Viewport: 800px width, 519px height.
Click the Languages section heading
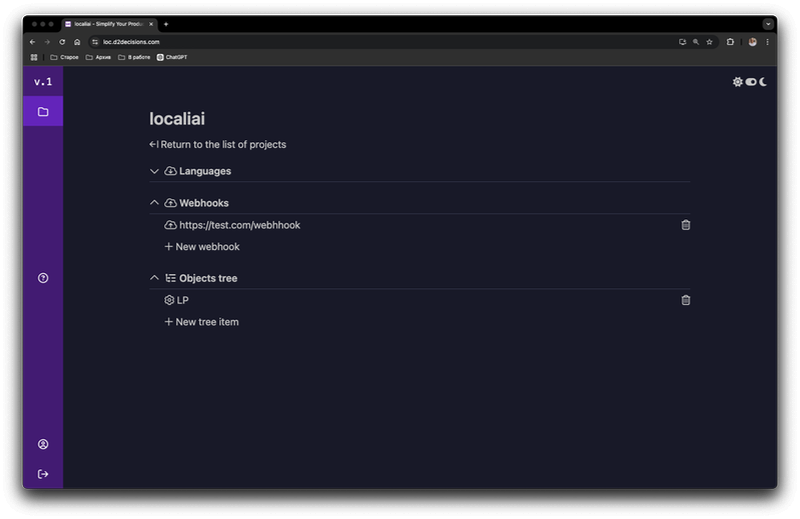click(x=205, y=171)
